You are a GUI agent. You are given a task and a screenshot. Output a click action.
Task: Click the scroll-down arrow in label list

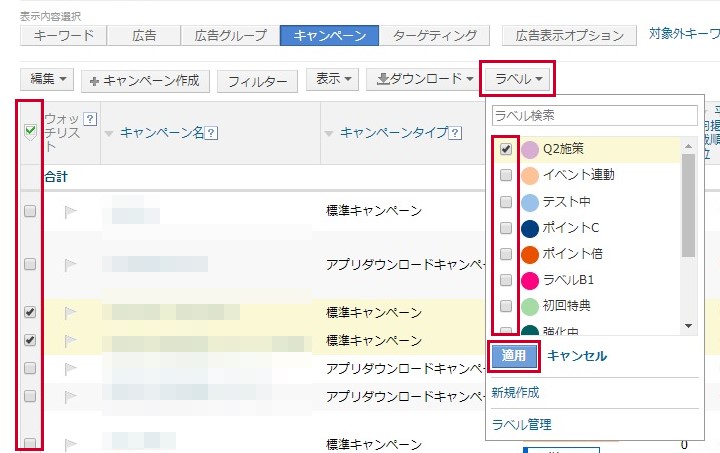click(688, 326)
